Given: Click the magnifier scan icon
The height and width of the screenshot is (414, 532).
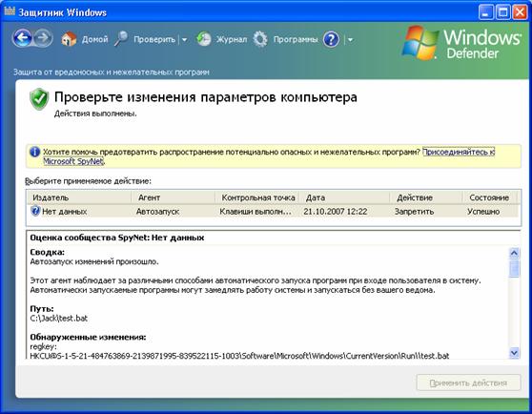Looking at the screenshot, I should 121,39.
